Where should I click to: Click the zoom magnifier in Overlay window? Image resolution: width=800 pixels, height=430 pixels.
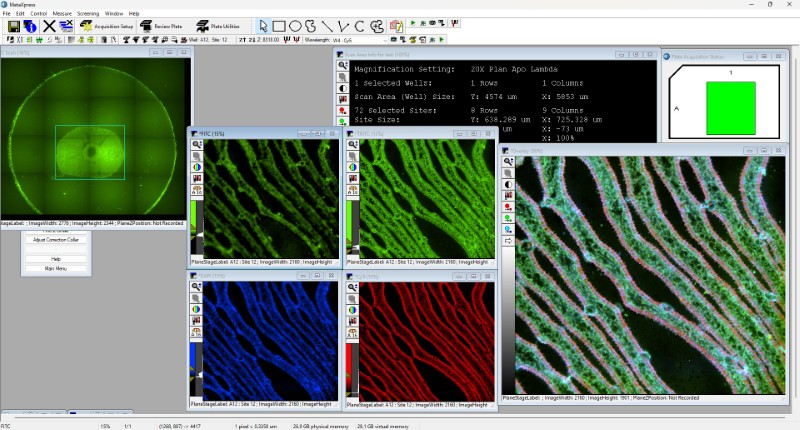(x=508, y=161)
